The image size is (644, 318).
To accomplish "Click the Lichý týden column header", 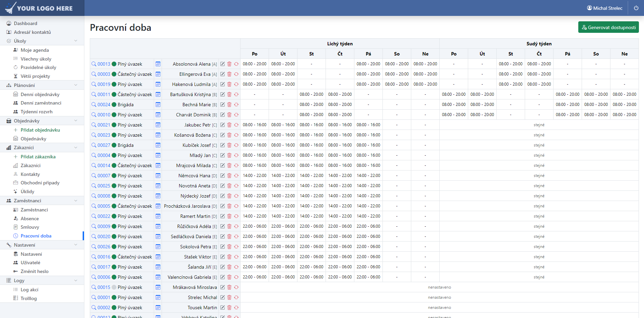I will 340,44.
